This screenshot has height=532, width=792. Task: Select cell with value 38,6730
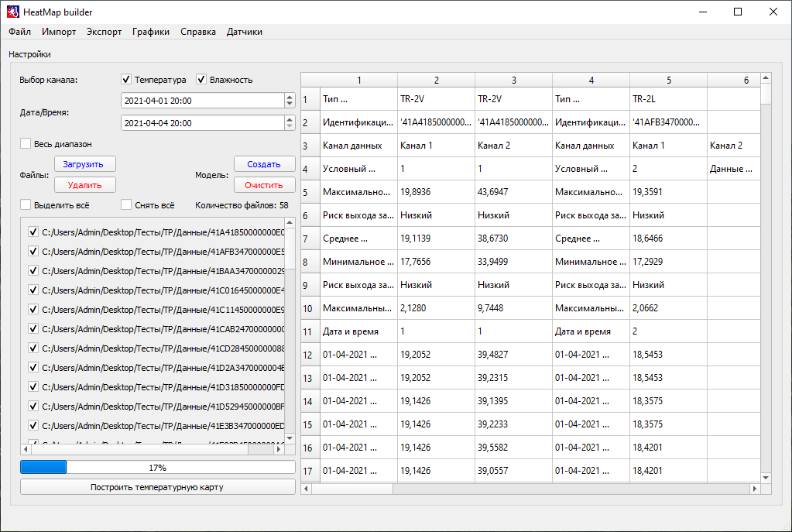(513, 239)
